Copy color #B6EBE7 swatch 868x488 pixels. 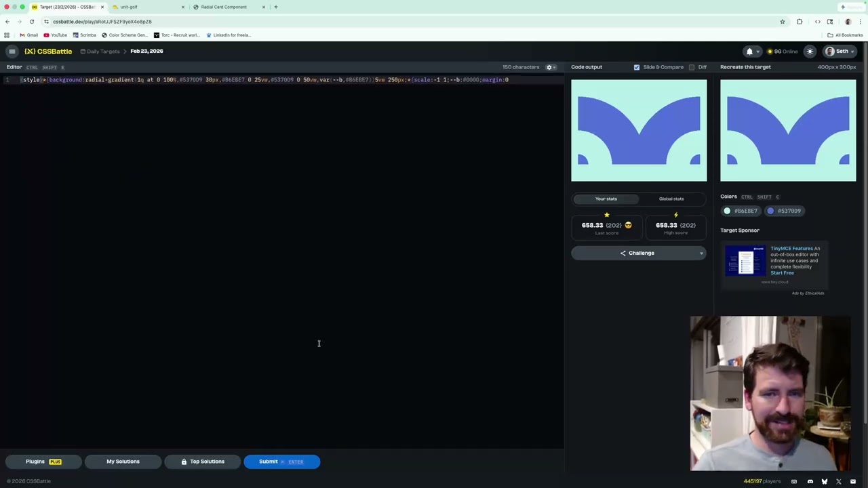click(x=741, y=211)
